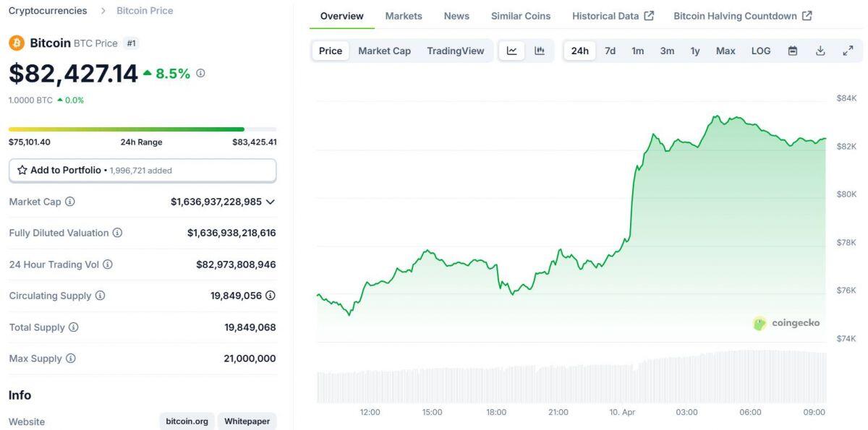Open 24 Hour Trading Vol info icon
This screenshot has width=868, height=430.
point(108,265)
